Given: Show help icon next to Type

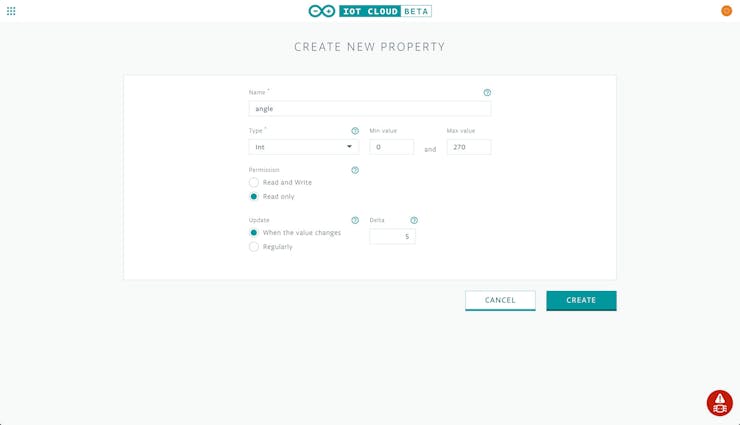Looking at the screenshot, I should point(355,131).
